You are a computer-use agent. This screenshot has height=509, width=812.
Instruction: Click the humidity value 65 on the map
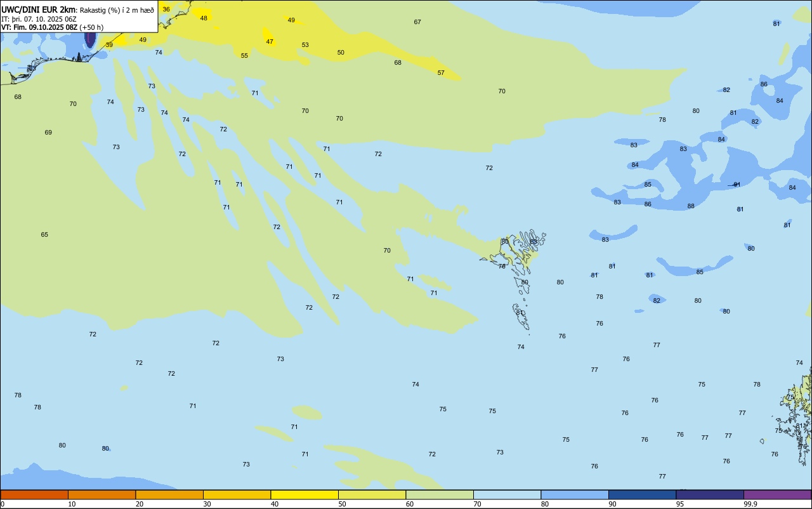(44, 234)
